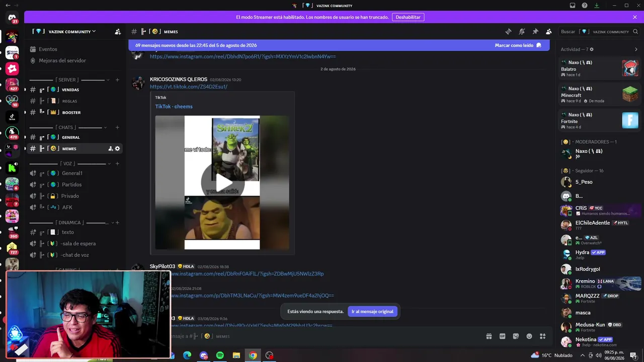
Task: Add channel to VOZ category
Action: coord(117,164)
